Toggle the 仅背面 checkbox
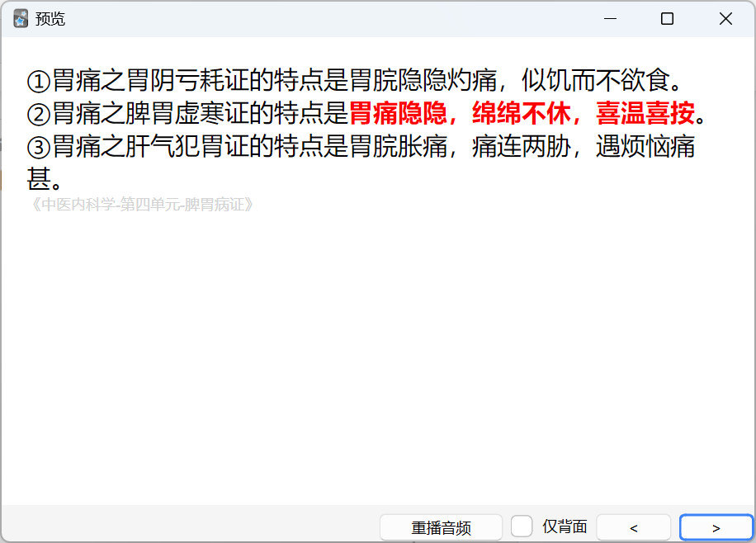Screen dimensions: 756x543 522,526
